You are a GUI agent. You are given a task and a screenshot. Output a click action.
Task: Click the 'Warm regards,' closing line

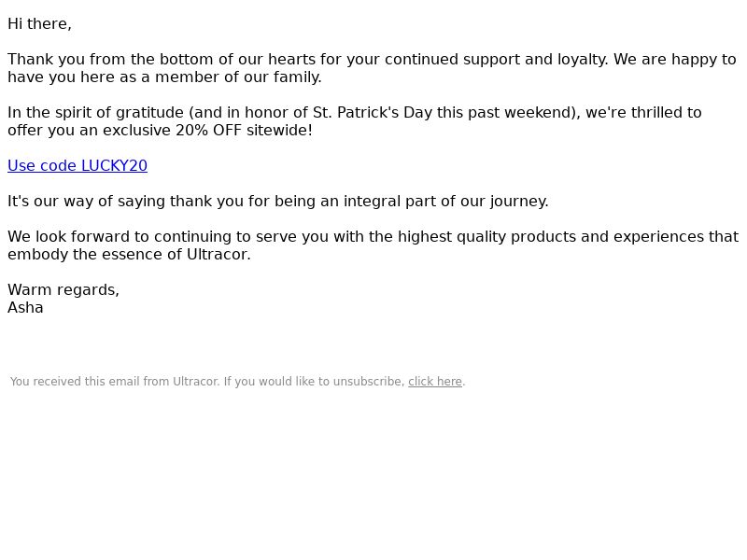point(63,290)
